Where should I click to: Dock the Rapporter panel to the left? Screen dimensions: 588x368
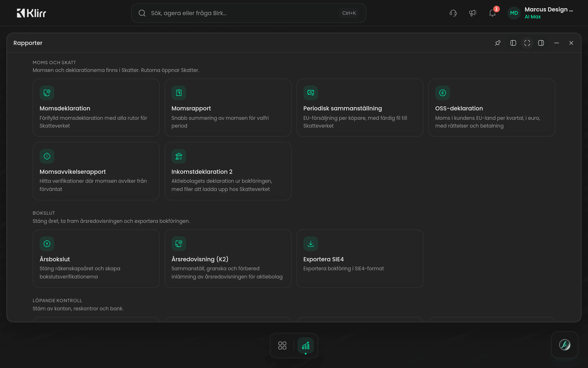click(x=513, y=43)
